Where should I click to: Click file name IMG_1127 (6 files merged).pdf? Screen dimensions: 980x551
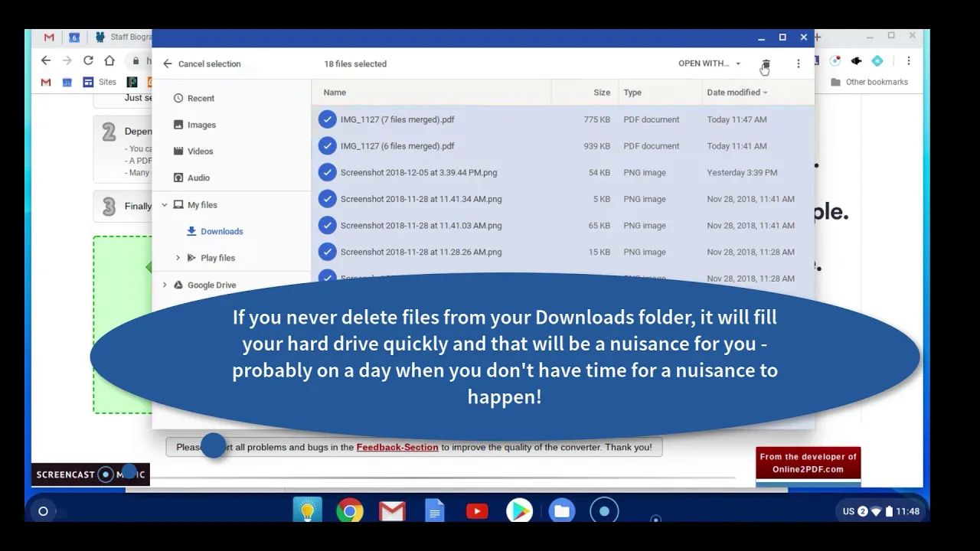pyautogui.click(x=397, y=146)
